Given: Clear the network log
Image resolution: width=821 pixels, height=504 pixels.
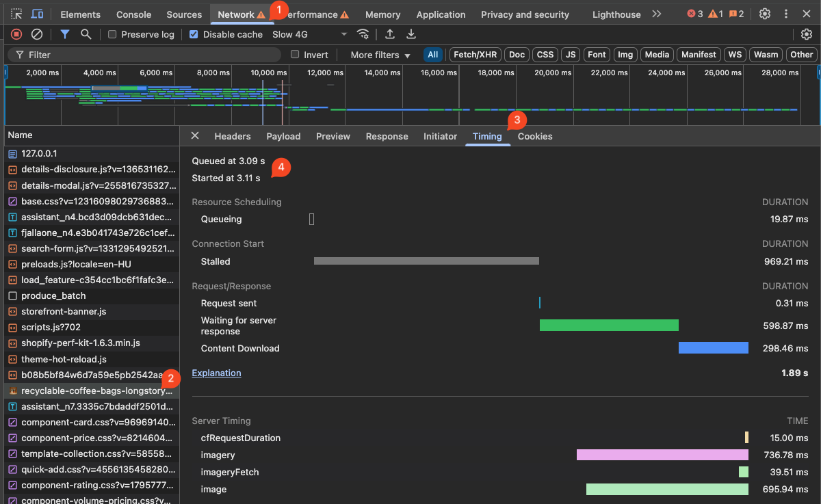Looking at the screenshot, I should click(x=37, y=34).
